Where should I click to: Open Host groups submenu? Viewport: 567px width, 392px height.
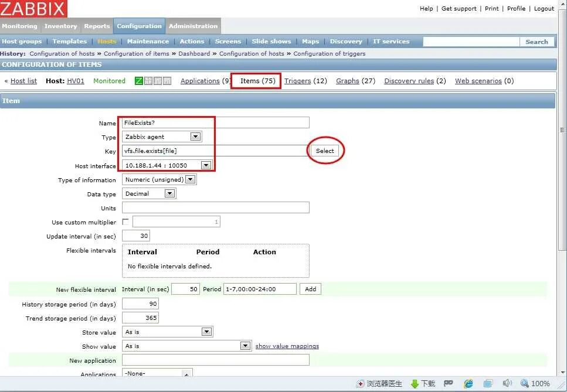22,41
